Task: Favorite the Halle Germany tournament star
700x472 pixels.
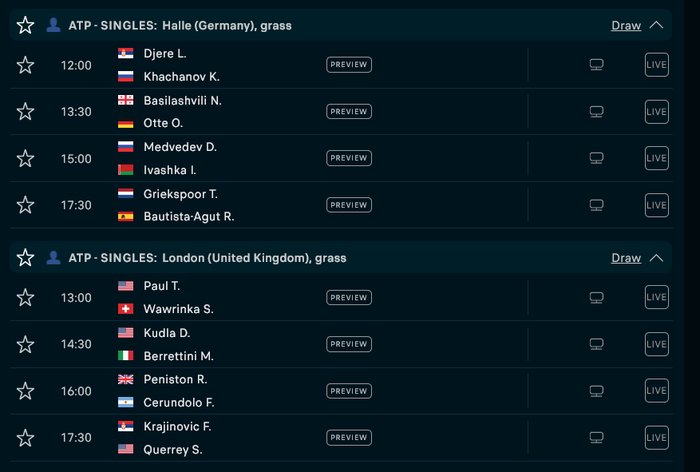Action: pos(25,25)
